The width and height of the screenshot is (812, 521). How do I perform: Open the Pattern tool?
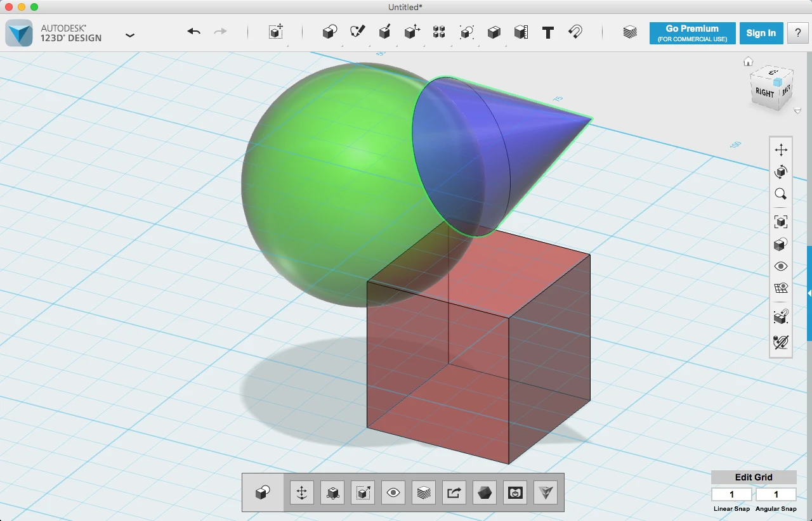click(x=438, y=32)
